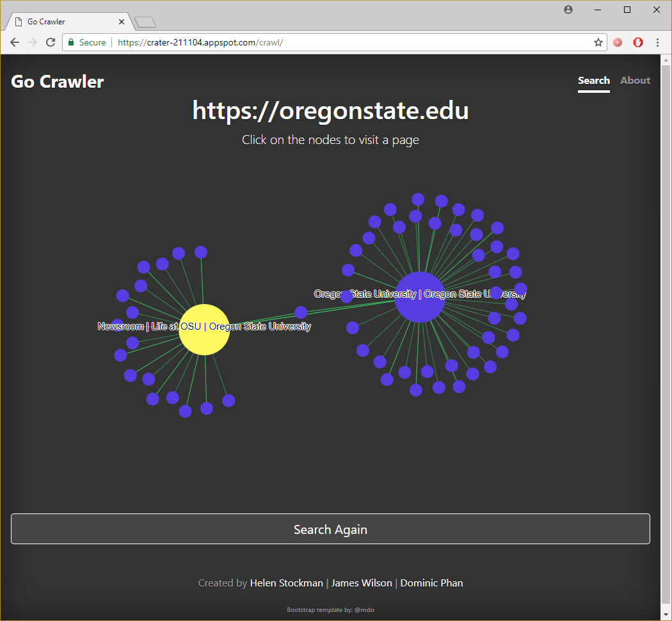Bookmark this page with the star icon
Viewport: 672px width, 621px height.
tap(598, 42)
